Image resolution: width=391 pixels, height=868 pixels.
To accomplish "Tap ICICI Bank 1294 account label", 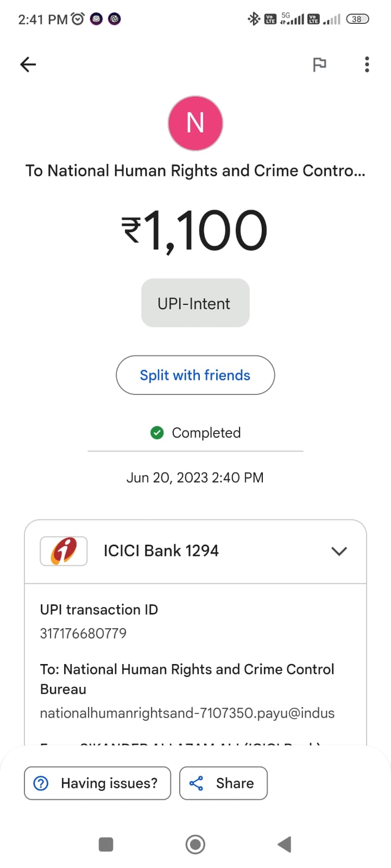I will [x=161, y=551].
